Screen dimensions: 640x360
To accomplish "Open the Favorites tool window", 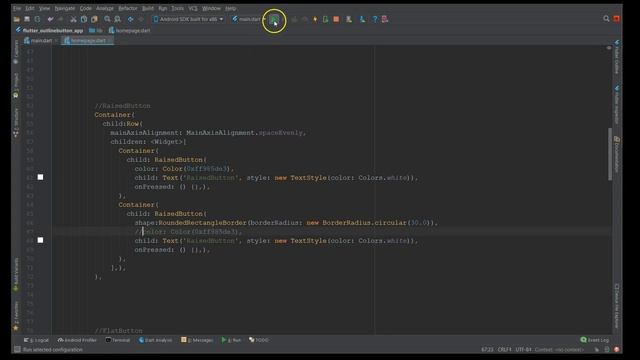I will click(x=16, y=316).
